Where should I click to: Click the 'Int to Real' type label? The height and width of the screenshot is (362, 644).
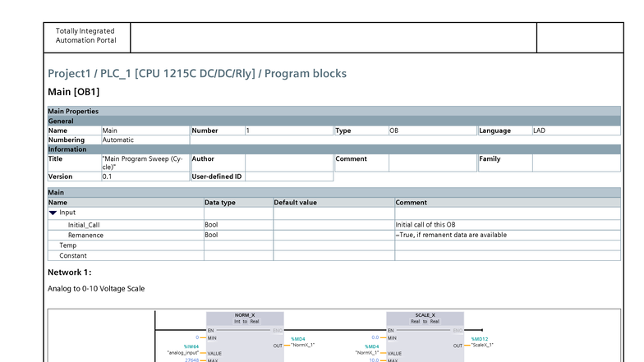(x=246, y=322)
